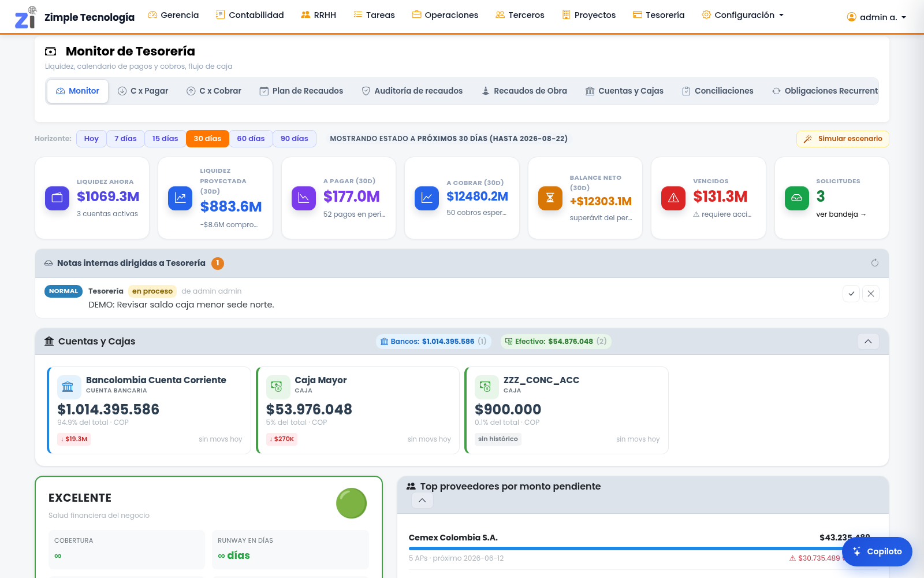
Task: Dismiss the DEMO note with X
Action: 871,294
